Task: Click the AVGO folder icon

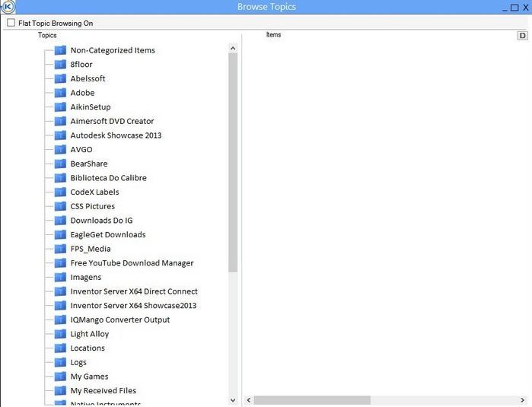Action: point(60,150)
